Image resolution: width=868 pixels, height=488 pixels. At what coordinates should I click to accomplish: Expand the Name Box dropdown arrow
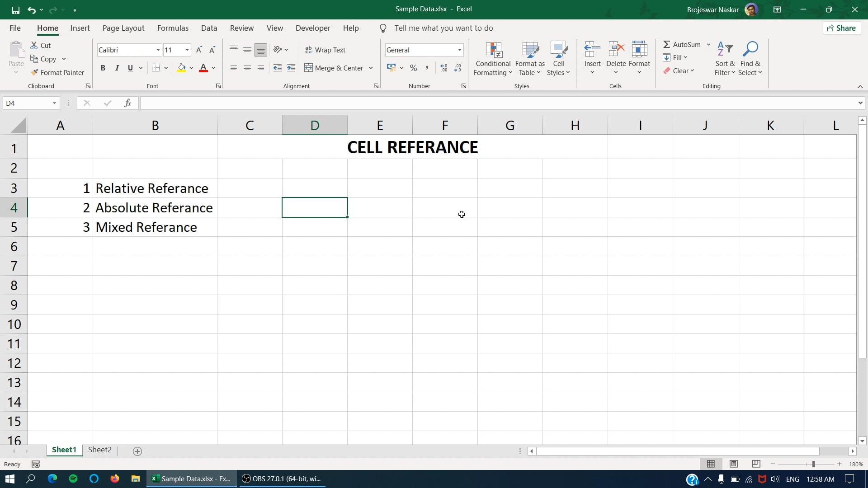click(x=54, y=103)
